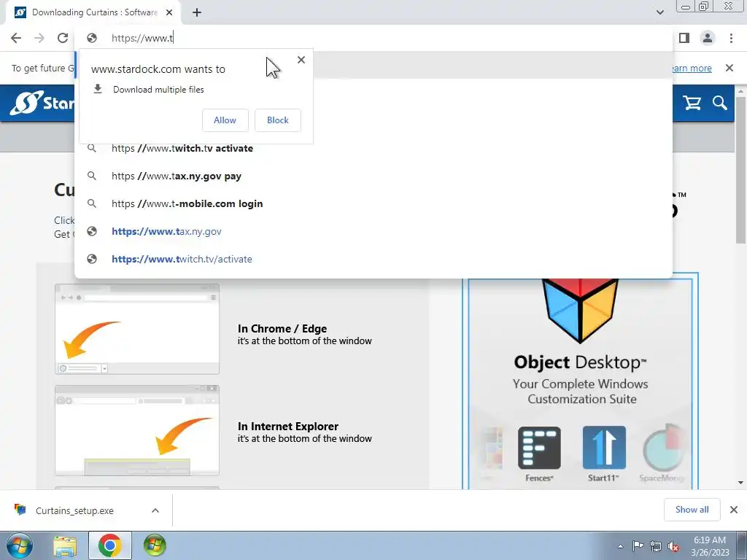The width and height of the screenshot is (747, 560).
Task: Click the Internet Explorer instruction thumbnail
Action: (137, 430)
